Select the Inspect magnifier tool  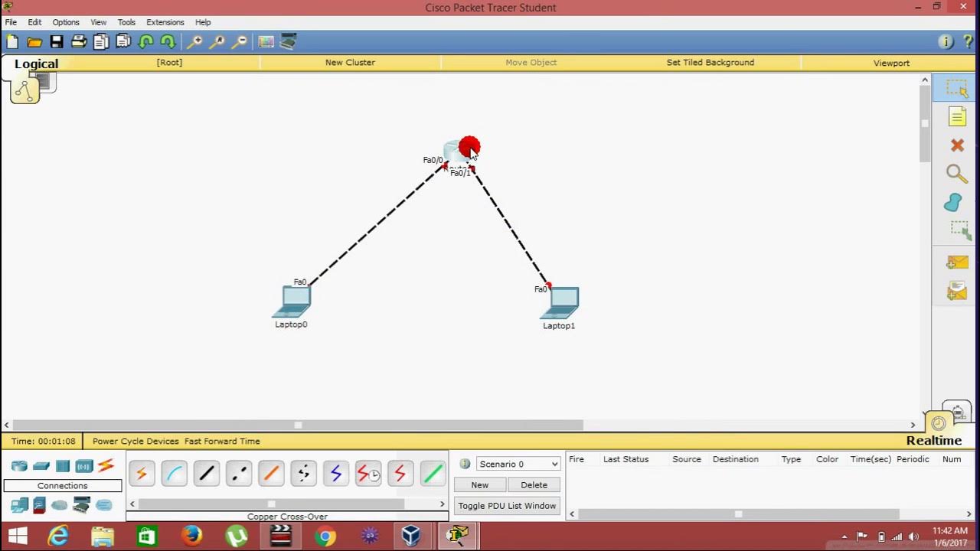[957, 174]
